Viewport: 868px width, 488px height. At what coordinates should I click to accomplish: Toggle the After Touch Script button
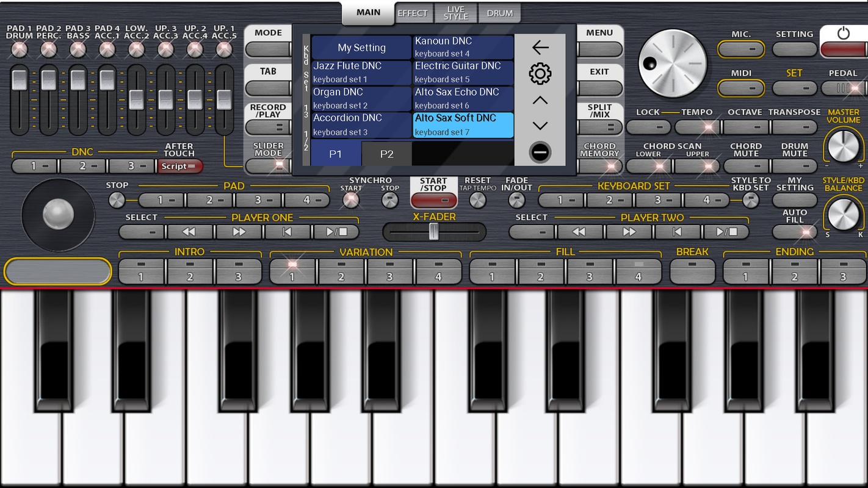[x=179, y=166]
